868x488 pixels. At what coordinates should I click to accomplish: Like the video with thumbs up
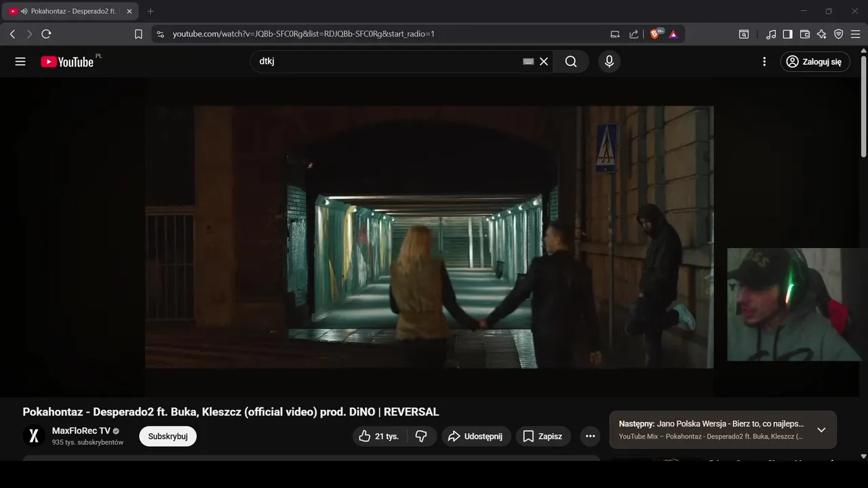pos(378,436)
